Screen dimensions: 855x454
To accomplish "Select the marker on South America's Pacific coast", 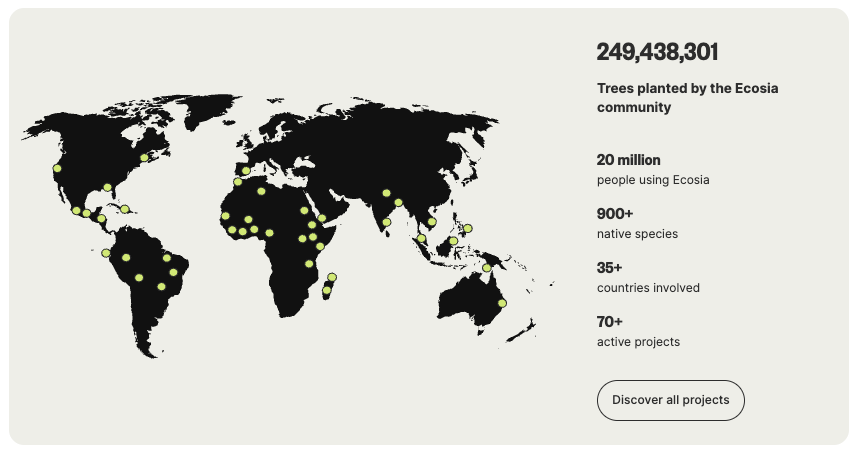I will 106,253.
